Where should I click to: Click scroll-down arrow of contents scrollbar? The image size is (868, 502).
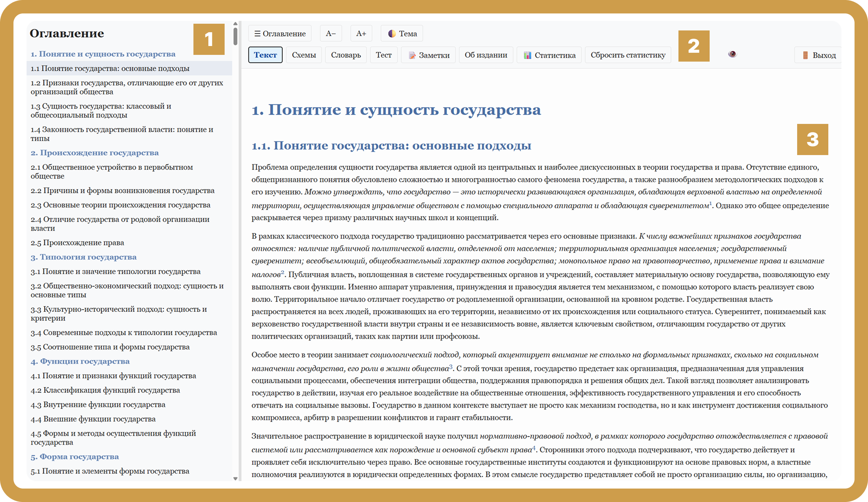point(235,479)
